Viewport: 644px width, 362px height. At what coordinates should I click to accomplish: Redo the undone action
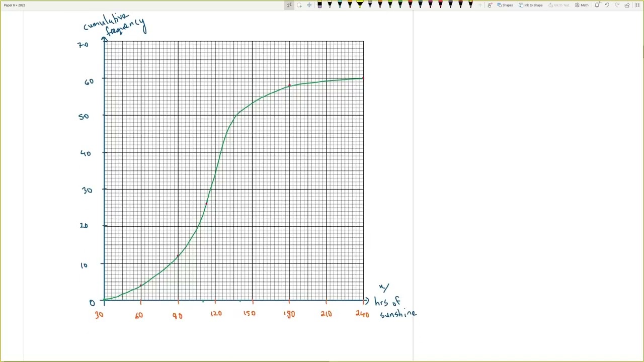tap(617, 5)
